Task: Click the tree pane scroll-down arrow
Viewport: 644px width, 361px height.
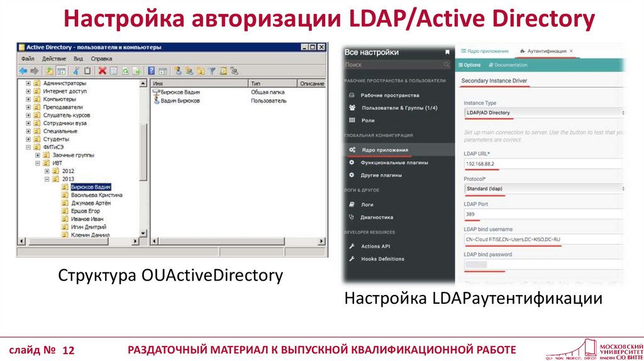Action: tap(143, 233)
